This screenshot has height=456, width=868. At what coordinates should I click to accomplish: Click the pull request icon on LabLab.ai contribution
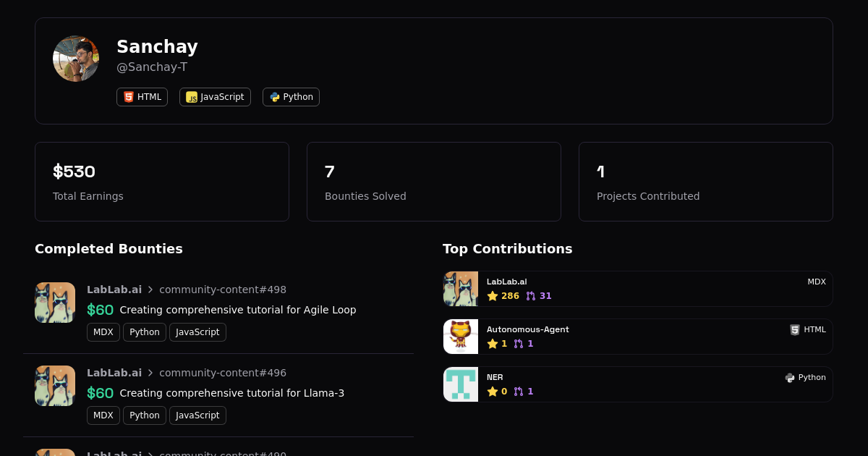pyautogui.click(x=531, y=296)
